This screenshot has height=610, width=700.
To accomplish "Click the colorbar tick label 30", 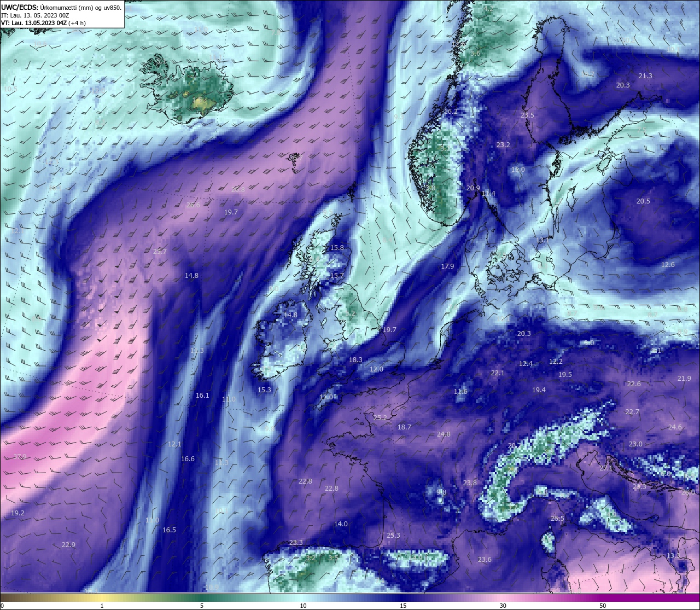I will (503, 606).
